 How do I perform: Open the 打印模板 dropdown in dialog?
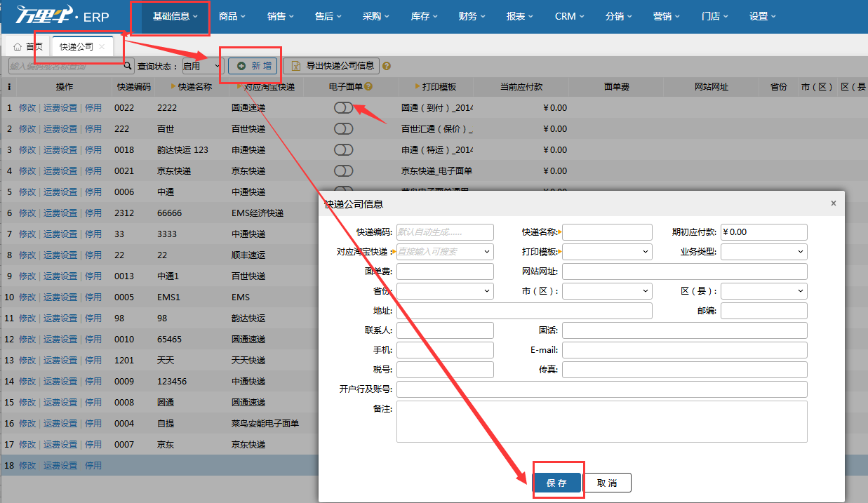tap(607, 251)
